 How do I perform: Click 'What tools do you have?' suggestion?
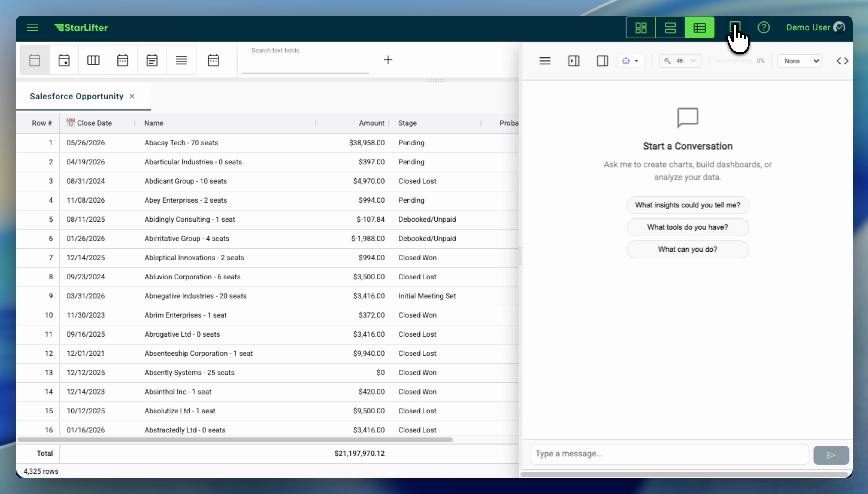(x=687, y=227)
